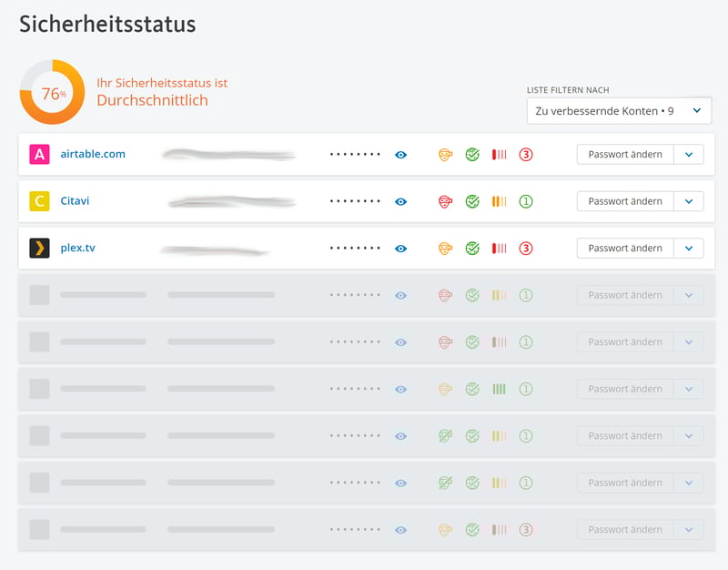Click the yellow Citavi C logo icon

point(39,201)
